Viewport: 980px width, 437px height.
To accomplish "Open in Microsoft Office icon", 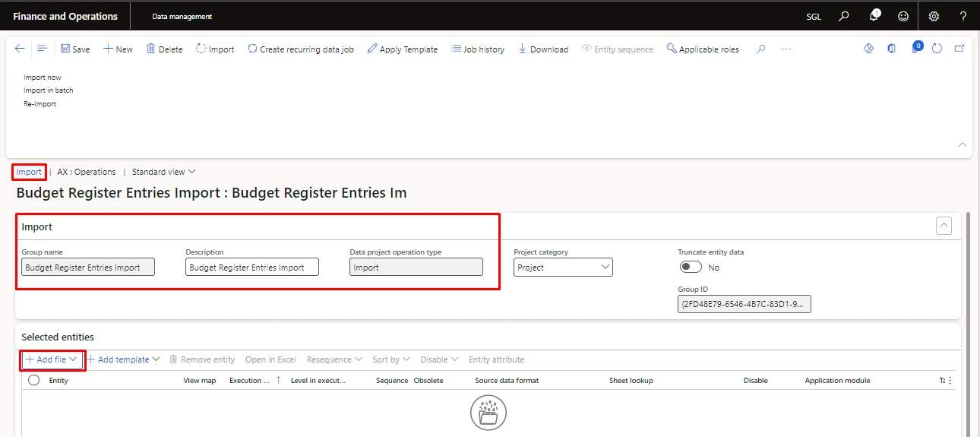I will [892, 48].
